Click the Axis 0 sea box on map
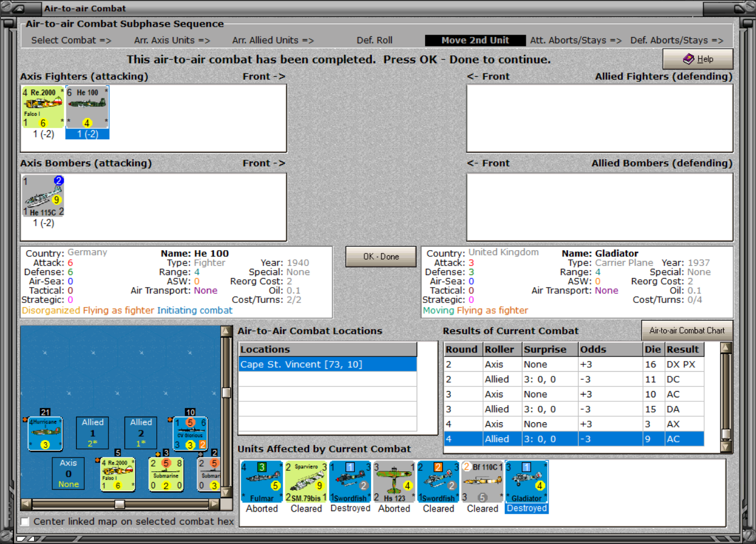The height and width of the screenshot is (544, 756). point(68,473)
